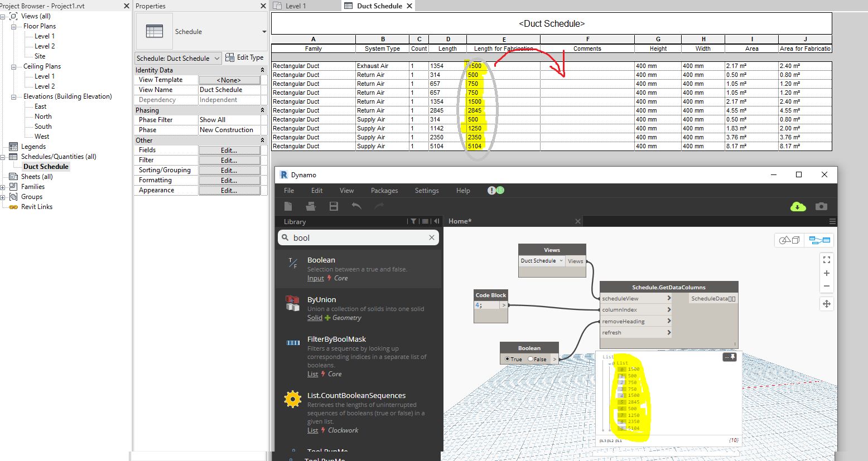
Task: Switch to 3D geometry preview navigation
Action: pyautogui.click(x=789, y=240)
